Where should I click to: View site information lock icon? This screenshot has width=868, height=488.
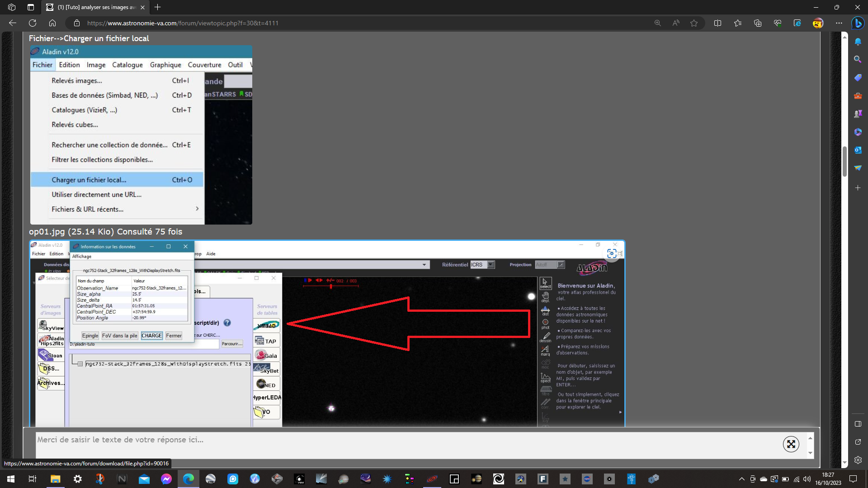tap(77, 23)
